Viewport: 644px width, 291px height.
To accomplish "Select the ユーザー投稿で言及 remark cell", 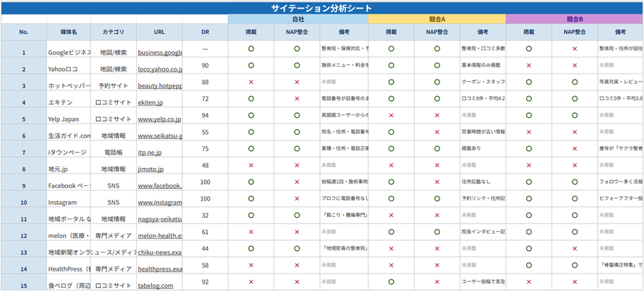I will (483, 282).
